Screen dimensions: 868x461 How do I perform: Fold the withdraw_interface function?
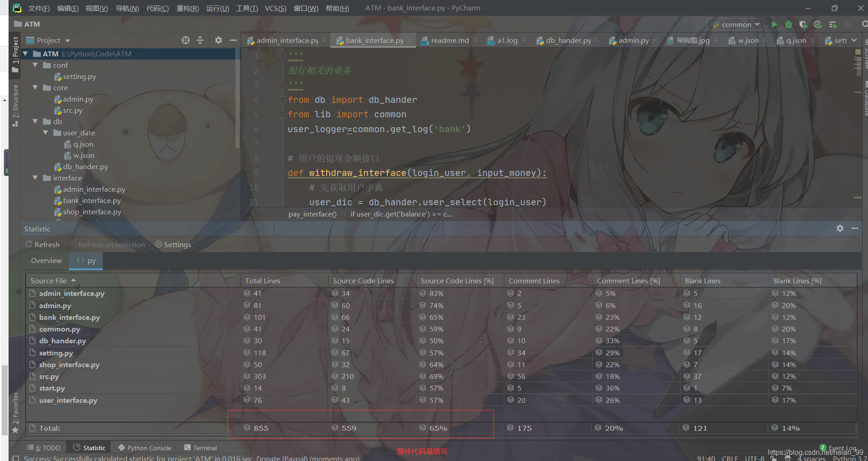click(283, 173)
